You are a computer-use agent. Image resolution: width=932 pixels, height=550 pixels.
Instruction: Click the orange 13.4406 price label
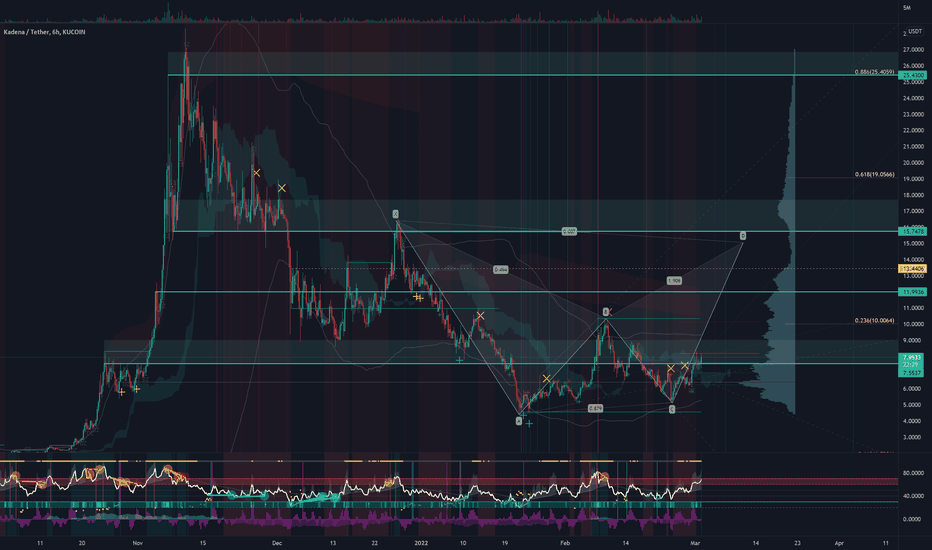click(x=914, y=269)
